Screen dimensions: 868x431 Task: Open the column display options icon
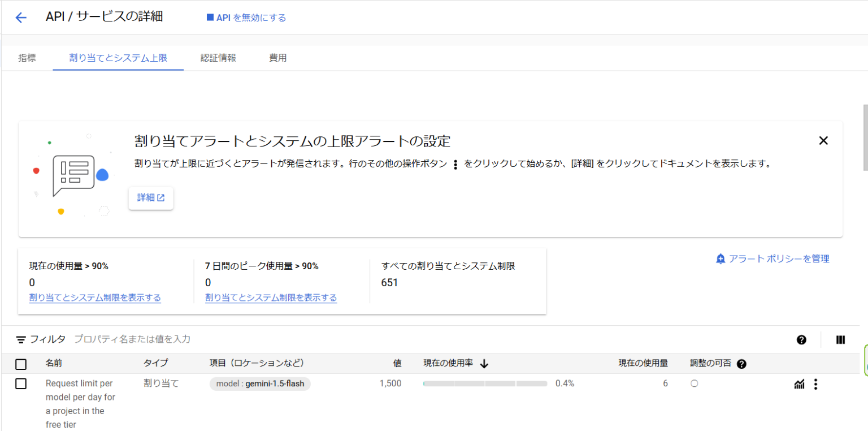(840, 339)
